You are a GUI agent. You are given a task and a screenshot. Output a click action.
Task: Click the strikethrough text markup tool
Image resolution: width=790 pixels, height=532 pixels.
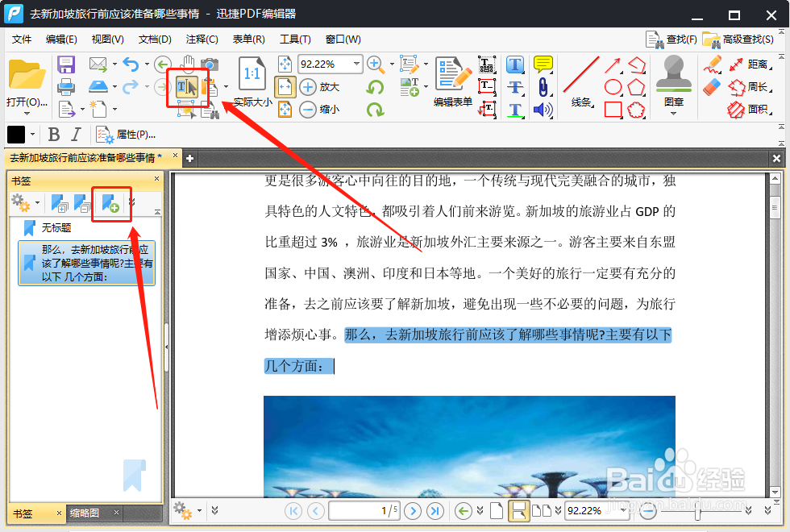pyautogui.click(x=515, y=86)
